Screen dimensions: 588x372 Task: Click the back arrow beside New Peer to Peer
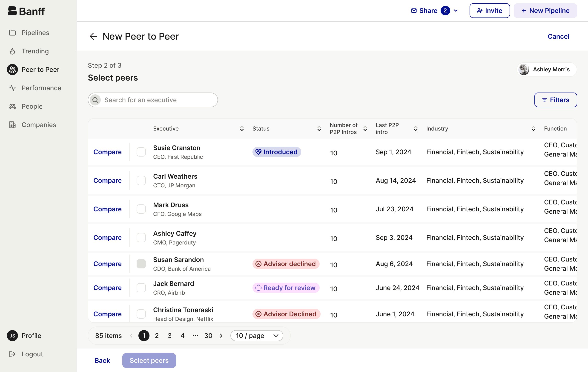[93, 36]
